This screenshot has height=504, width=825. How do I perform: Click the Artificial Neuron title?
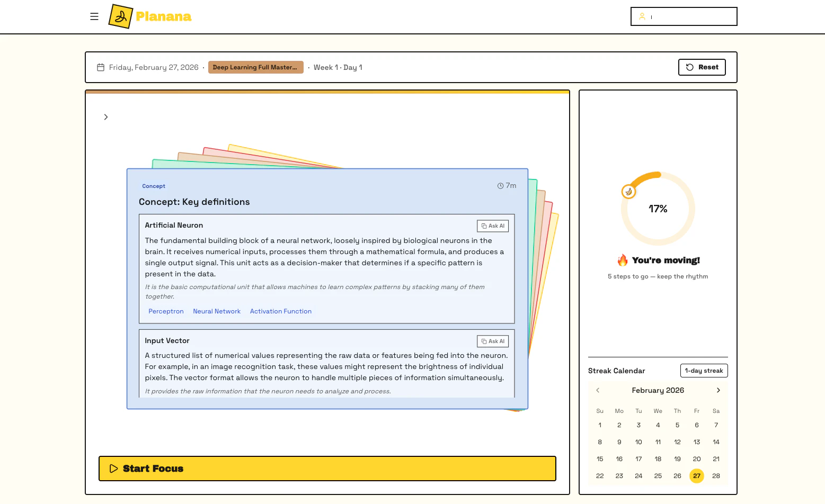pos(174,225)
